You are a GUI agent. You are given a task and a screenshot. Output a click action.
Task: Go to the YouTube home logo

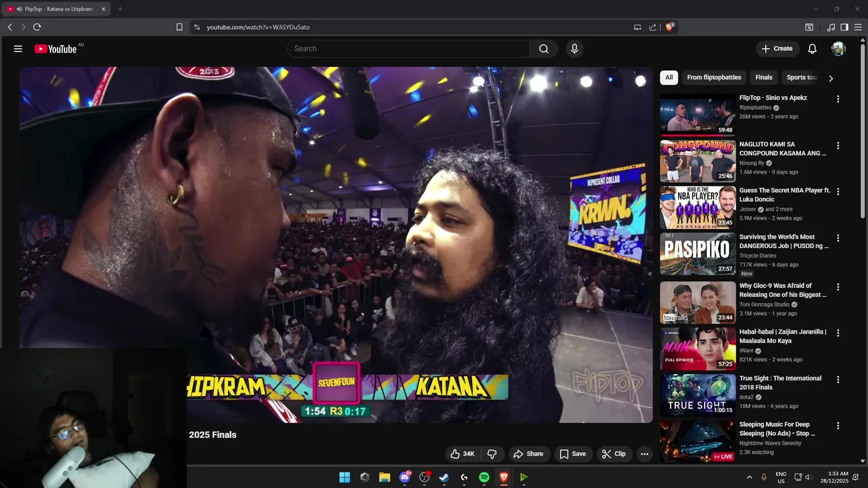pos(56,49)
